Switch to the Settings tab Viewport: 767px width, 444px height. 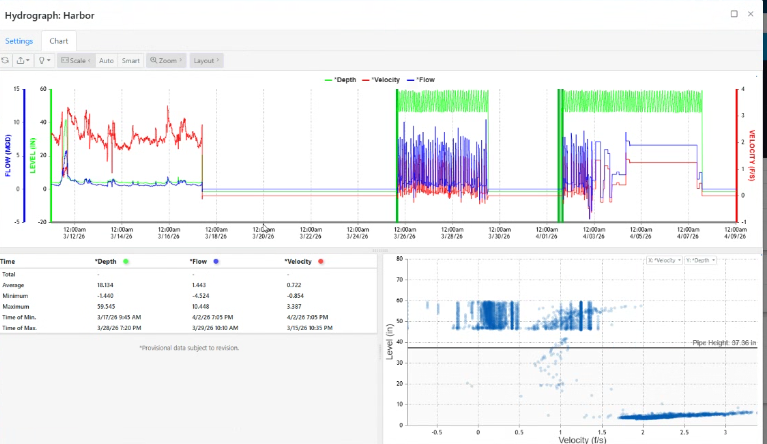click(19, 41)
